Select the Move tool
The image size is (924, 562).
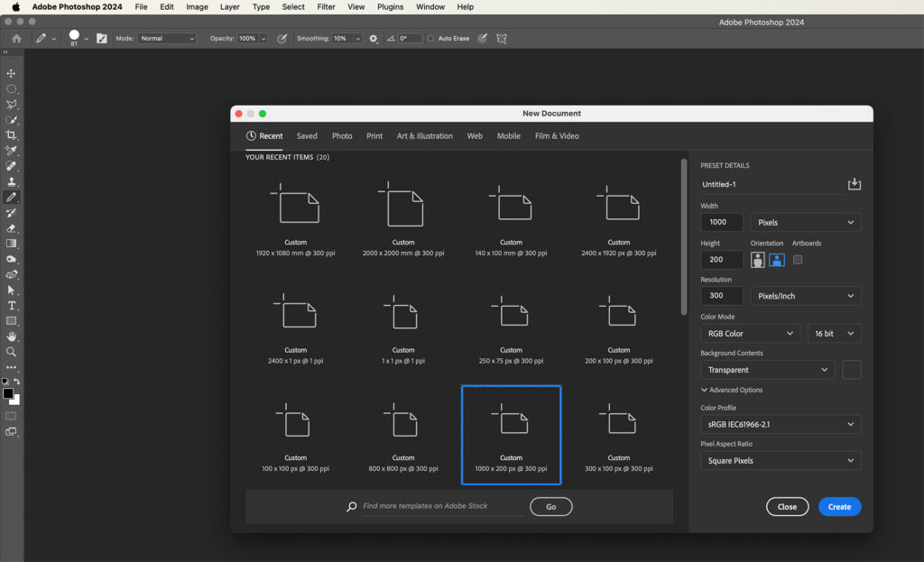tap(12, 73)
